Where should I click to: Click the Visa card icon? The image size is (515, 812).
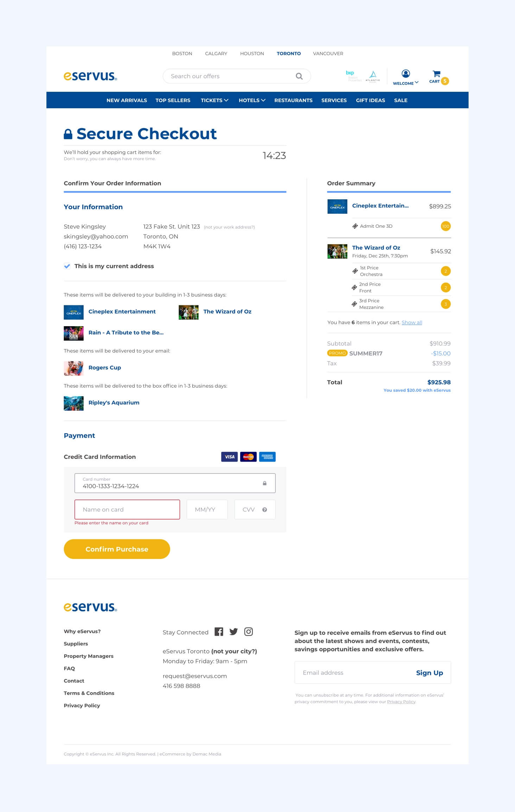229,457
